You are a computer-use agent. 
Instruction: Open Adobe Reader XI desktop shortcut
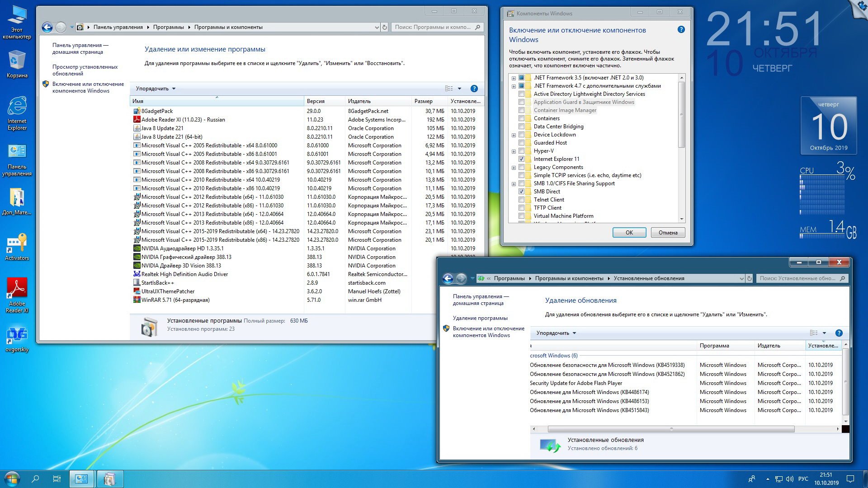click(x=17, y=295)
